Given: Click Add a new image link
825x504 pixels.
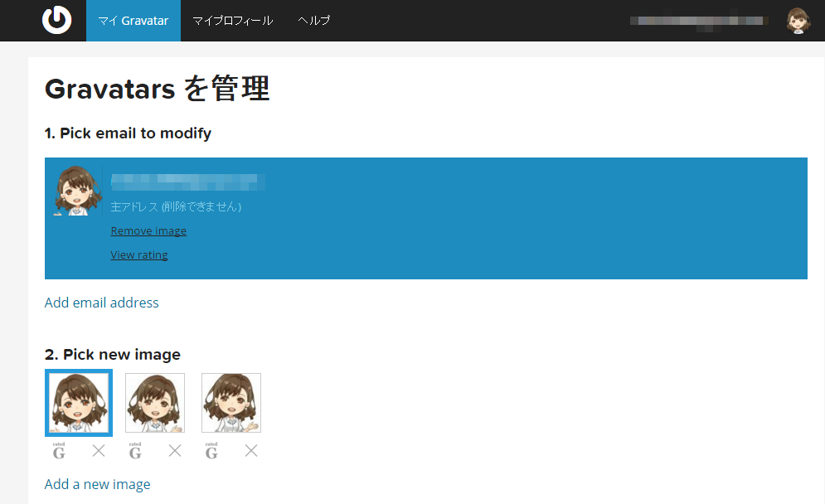Looking at the screenshot, I should pos(97,484).
